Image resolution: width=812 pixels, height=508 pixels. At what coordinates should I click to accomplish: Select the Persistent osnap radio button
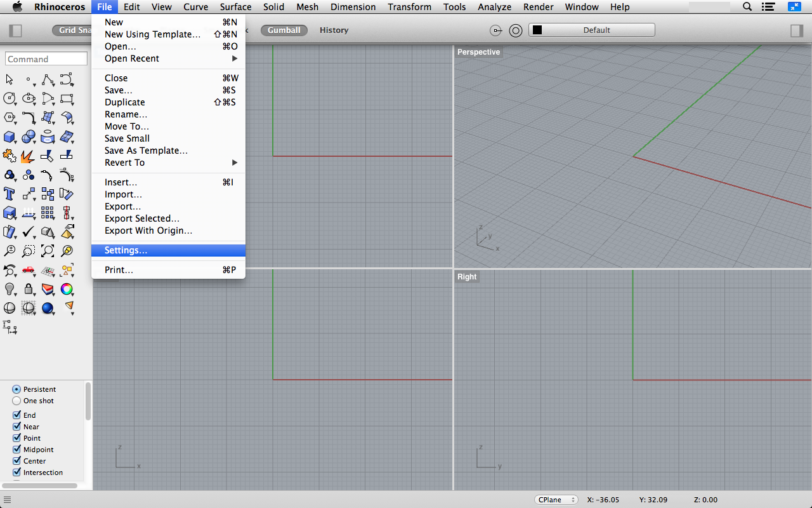point(16,389)
